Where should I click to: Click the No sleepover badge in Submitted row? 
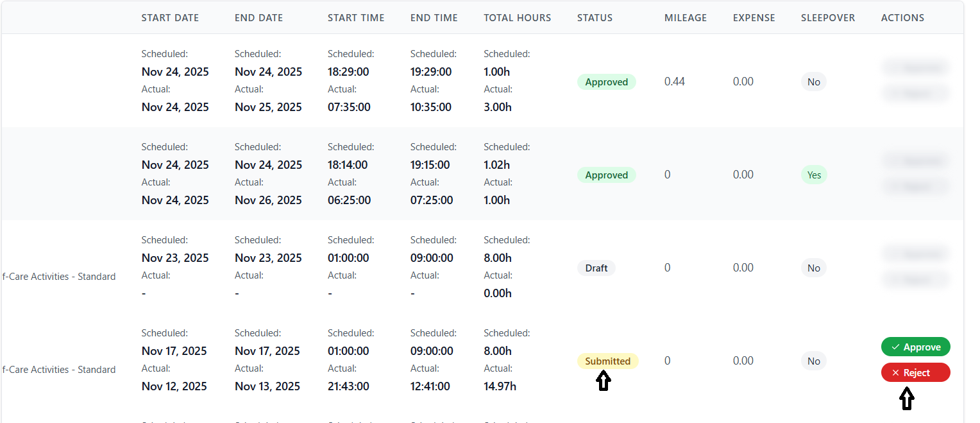tap(814, 361)
